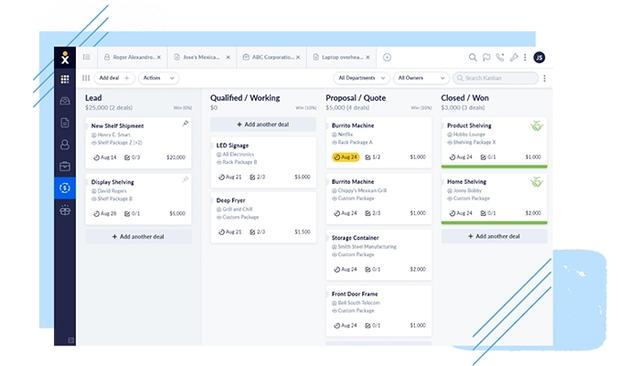
Task: Click the Proposal / Quote column header
Action: [356, 98]
